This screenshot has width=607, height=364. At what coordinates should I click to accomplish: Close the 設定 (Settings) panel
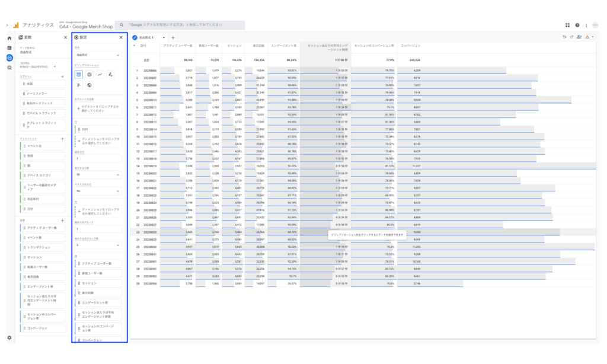click(x=121, y=37)
